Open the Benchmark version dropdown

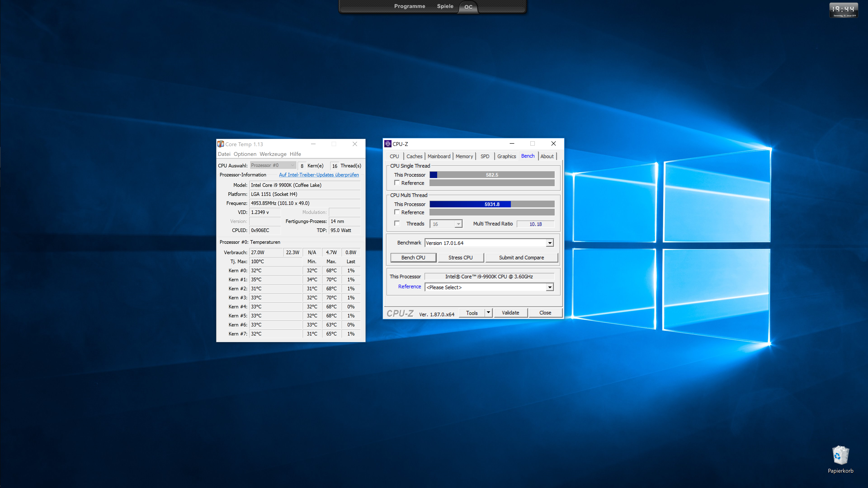click(550, 243)
